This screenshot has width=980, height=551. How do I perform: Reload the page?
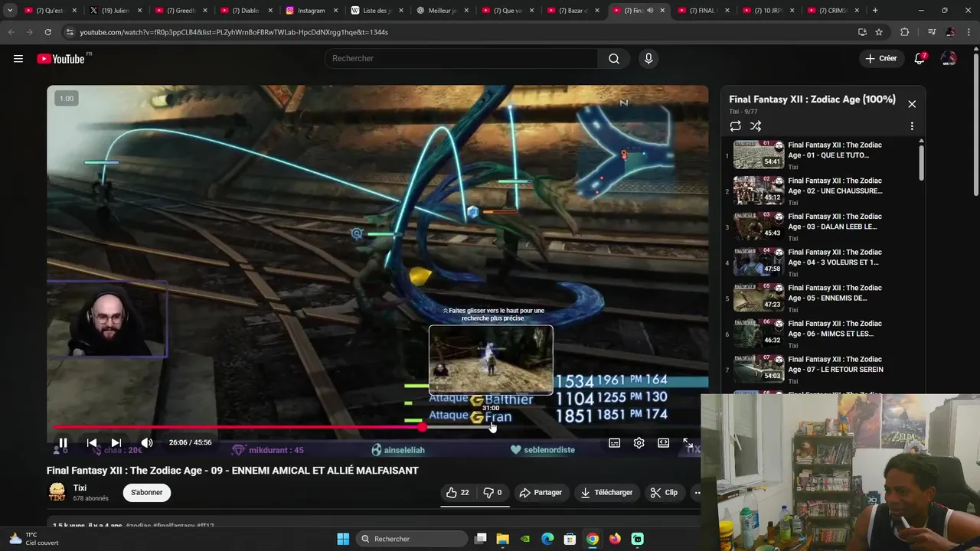pyautogui.click(x=47, y=32)
